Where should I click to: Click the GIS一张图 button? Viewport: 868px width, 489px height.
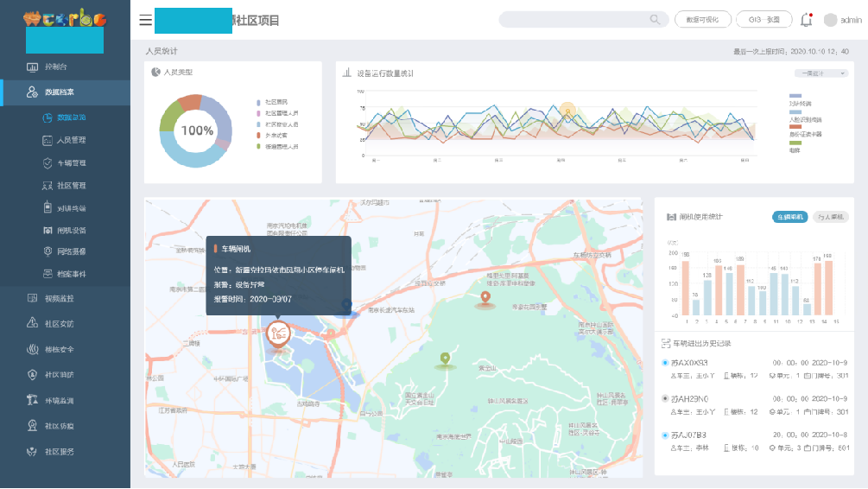pyautogui.click(x=764, y=20)
